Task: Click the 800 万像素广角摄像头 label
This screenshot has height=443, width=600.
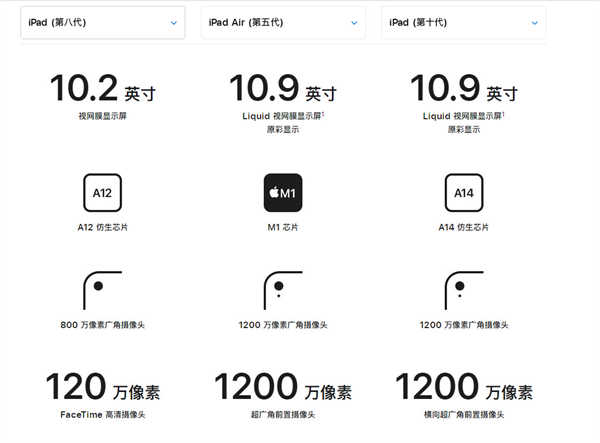Action: pyautogui.click(x=103, y=325)
